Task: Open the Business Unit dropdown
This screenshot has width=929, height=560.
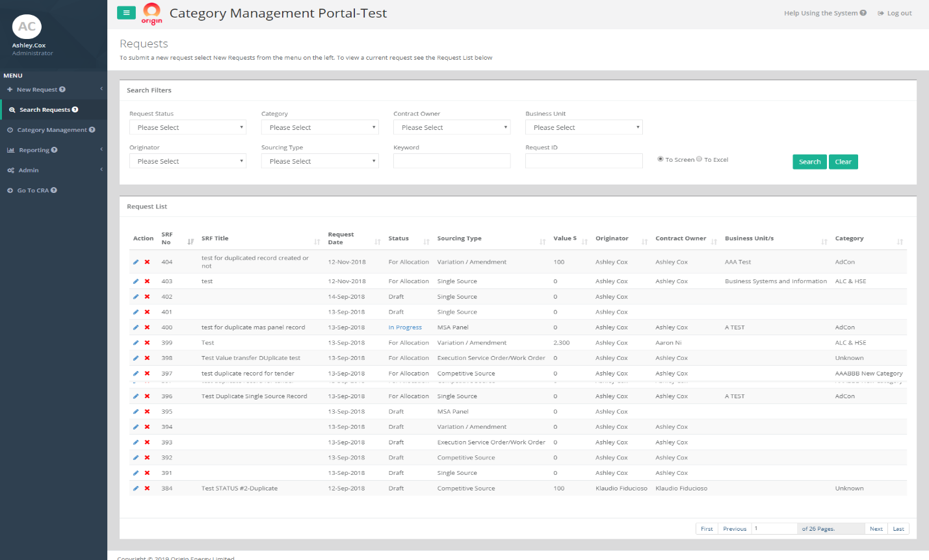Action: (584, 127)
